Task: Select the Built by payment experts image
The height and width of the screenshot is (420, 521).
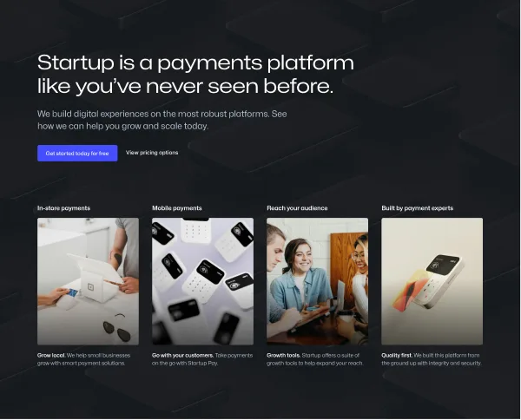Action: 432,281
